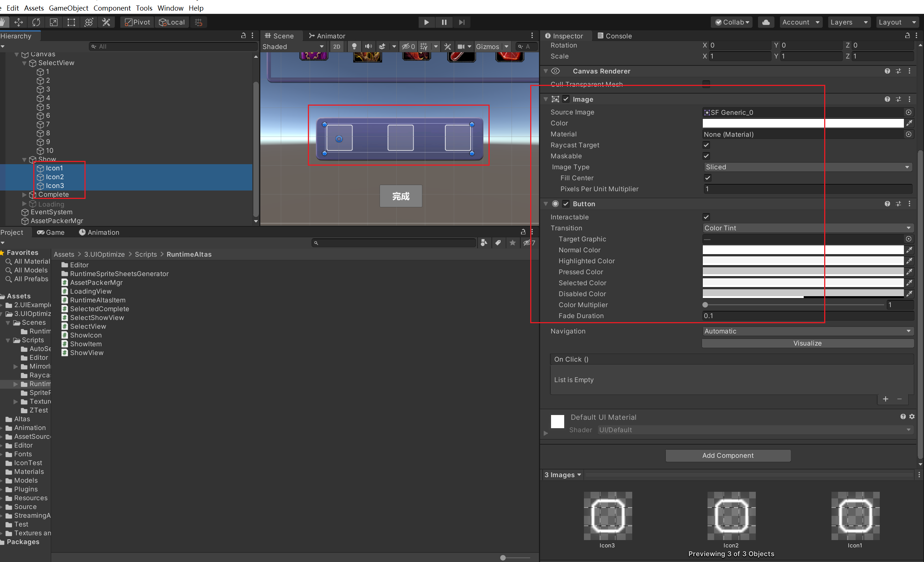Open custom editor tools icon
The image size is (924, 562).
click(x=106, y=22)
